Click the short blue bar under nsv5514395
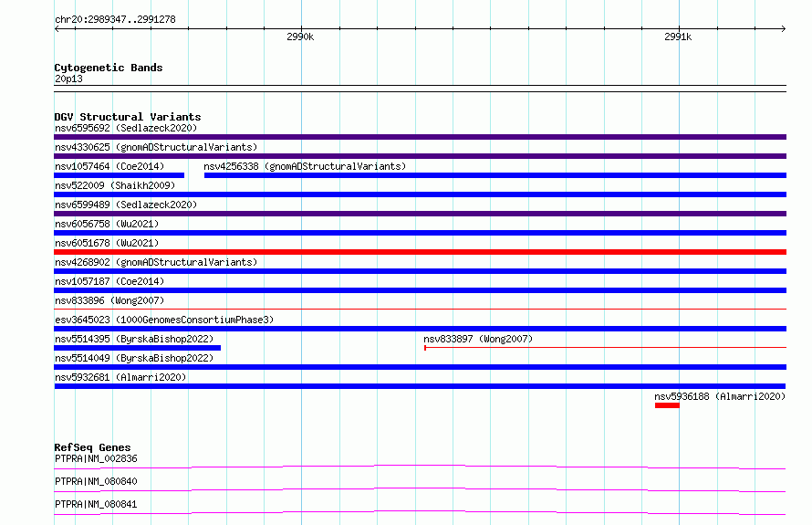This screenshot has width=812, height=525. (x=137, y=348)
